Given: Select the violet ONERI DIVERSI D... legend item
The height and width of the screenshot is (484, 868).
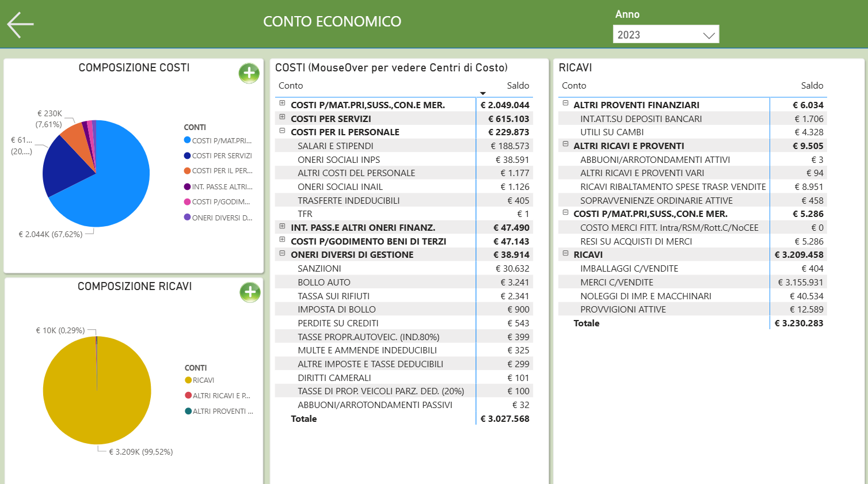Looking at the screenshot, I should coord(218,218).
